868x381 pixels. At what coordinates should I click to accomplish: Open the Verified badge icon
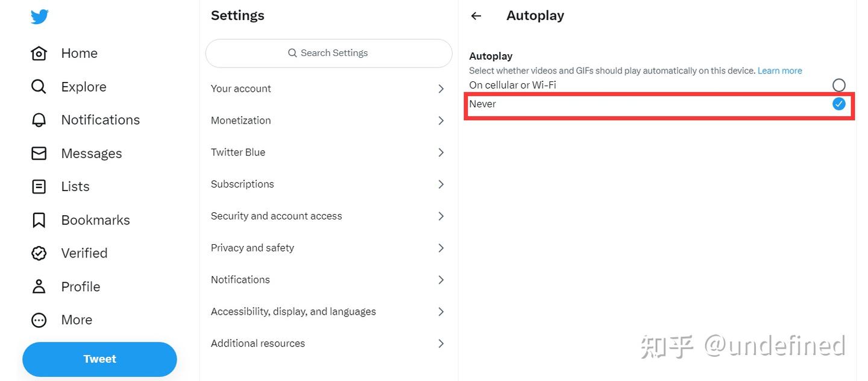(x=39, y=253)
